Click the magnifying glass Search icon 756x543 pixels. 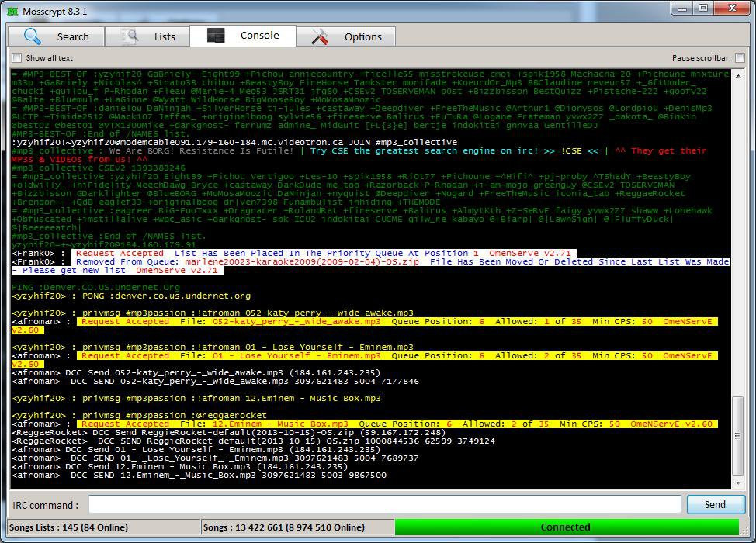33,36
